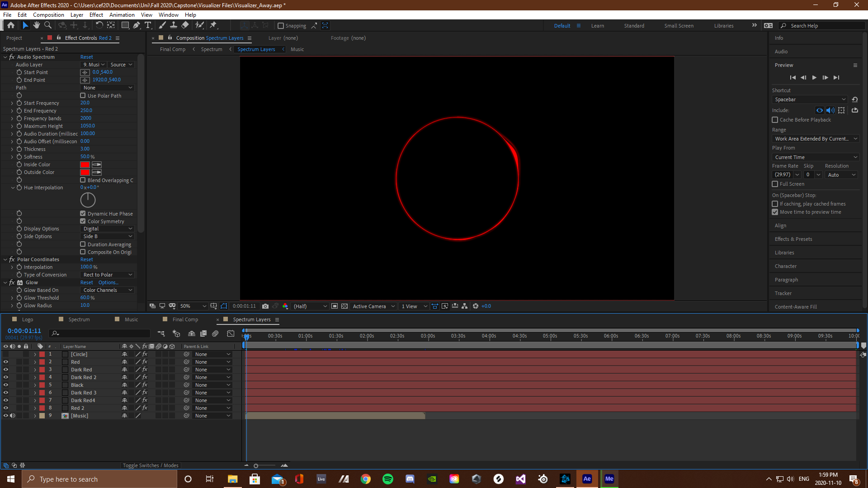Uncheck Dynamic Hue Phase
This screenshot has width=868, height=488.
tap(83, 213)
